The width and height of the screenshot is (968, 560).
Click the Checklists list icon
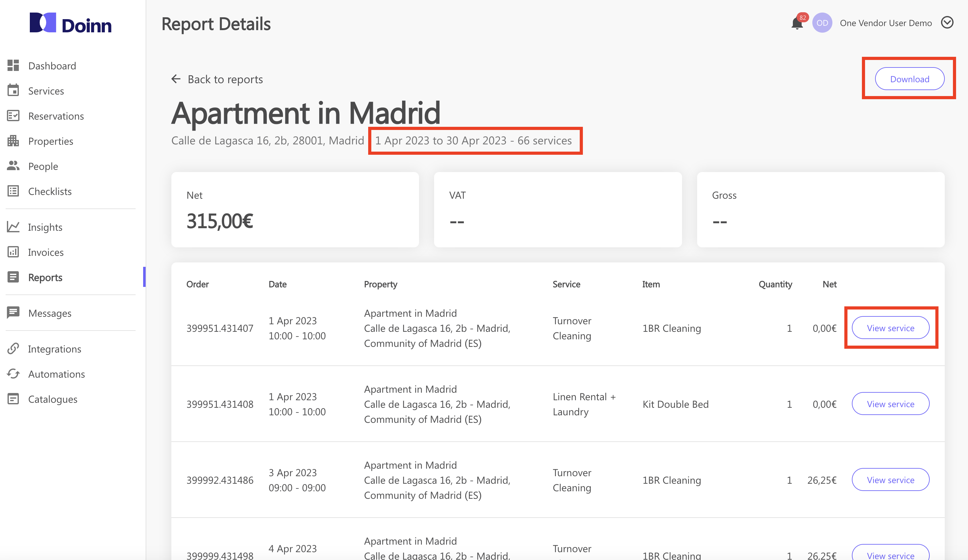point(13,191)
